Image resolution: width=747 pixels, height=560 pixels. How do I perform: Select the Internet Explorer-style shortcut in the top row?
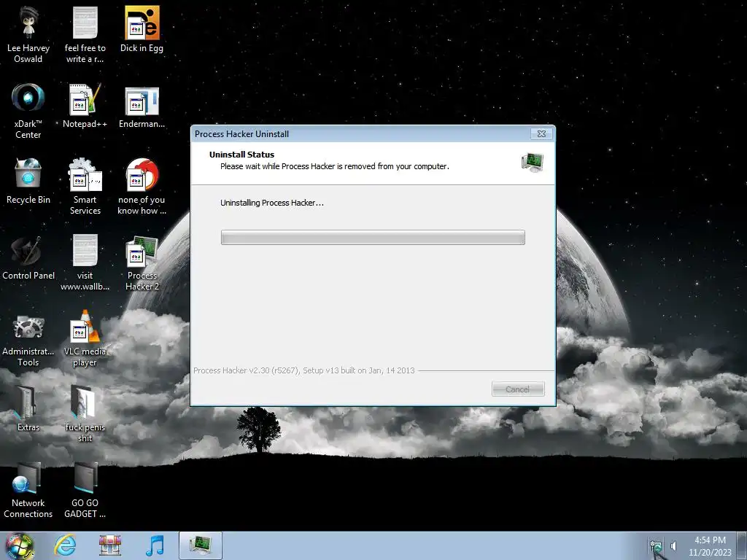click(142, 29)
